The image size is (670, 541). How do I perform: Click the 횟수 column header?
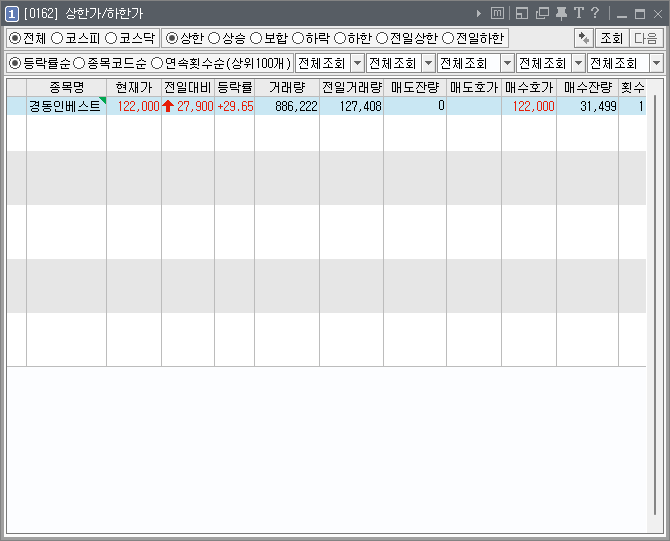(632, 88)
